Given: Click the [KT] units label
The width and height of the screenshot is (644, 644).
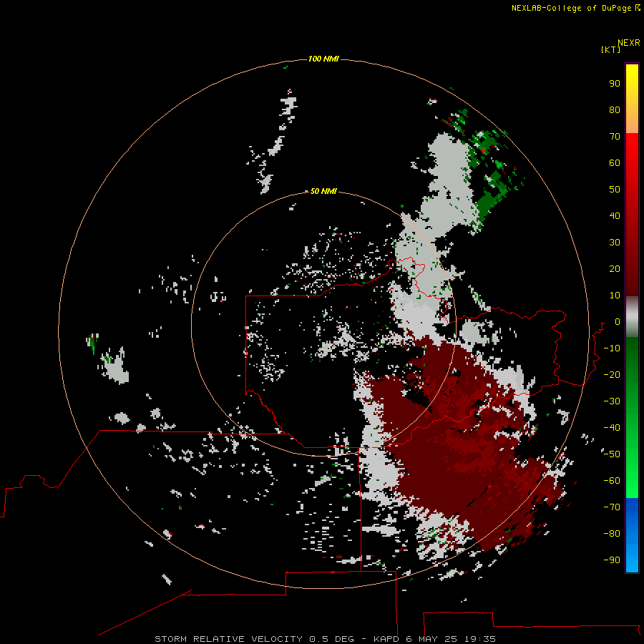Looking at the screenshot, I should click(610, 49).
